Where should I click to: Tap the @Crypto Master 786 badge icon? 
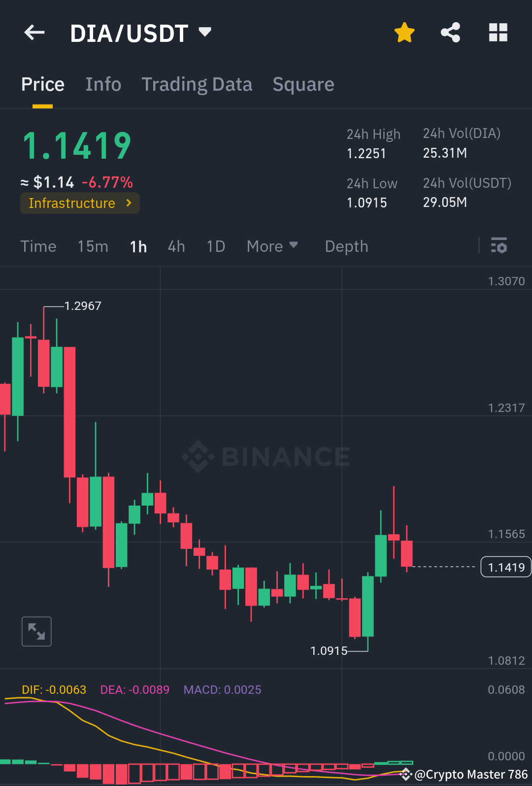pyautogui.click(x=407, y=774)
